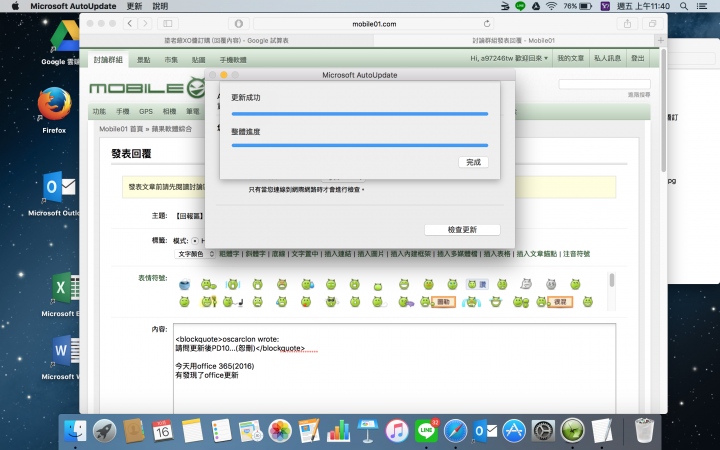720x450 pixels.
Task: Add a new Safari tab
Action: 661,40
